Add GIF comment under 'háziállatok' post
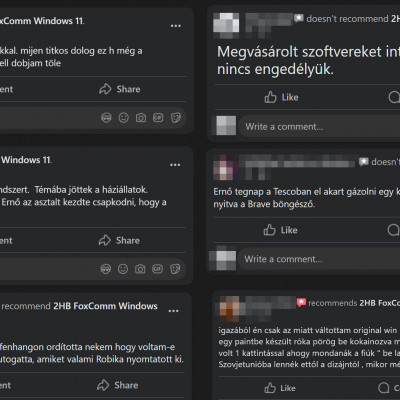 (x=157, y=269)
